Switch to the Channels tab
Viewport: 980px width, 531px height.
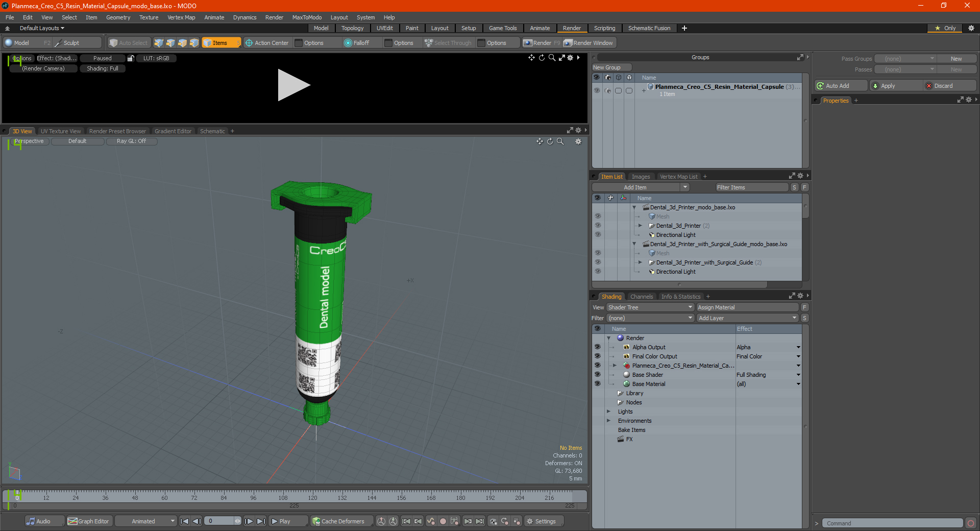(x=641, y=297)
